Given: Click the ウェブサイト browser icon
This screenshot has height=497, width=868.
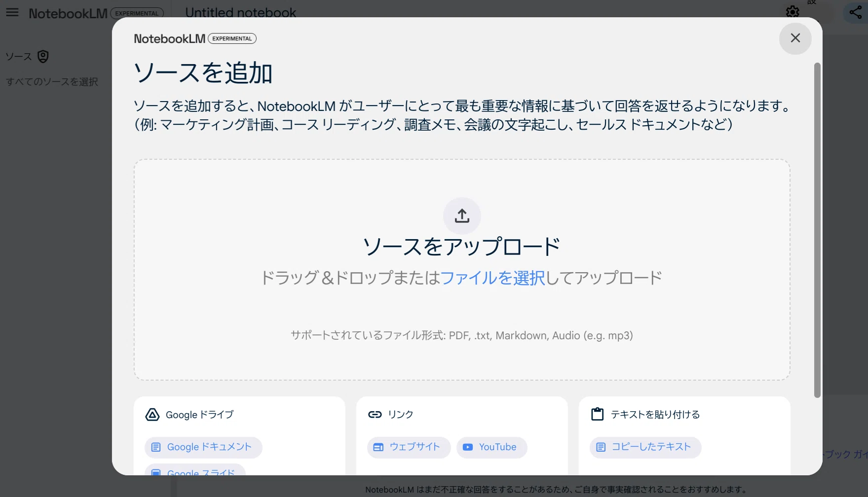Looking at the screenshot, I should (378, 447).
